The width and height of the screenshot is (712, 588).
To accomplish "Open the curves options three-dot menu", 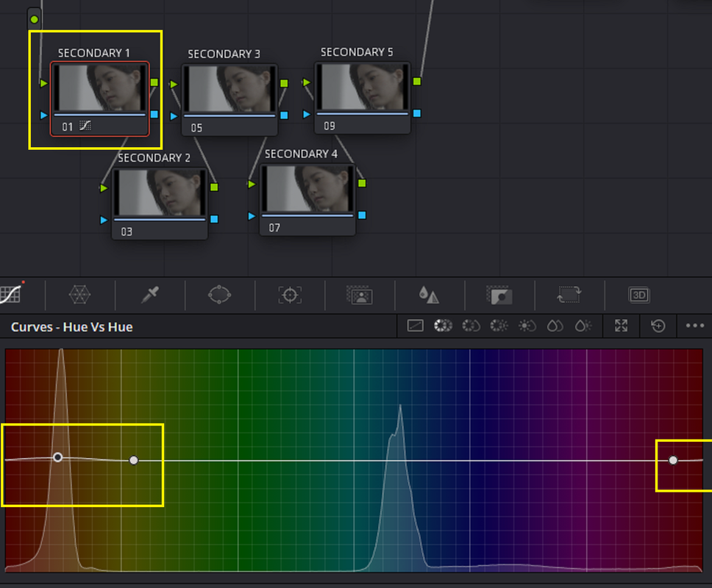I will coord(695,326).
